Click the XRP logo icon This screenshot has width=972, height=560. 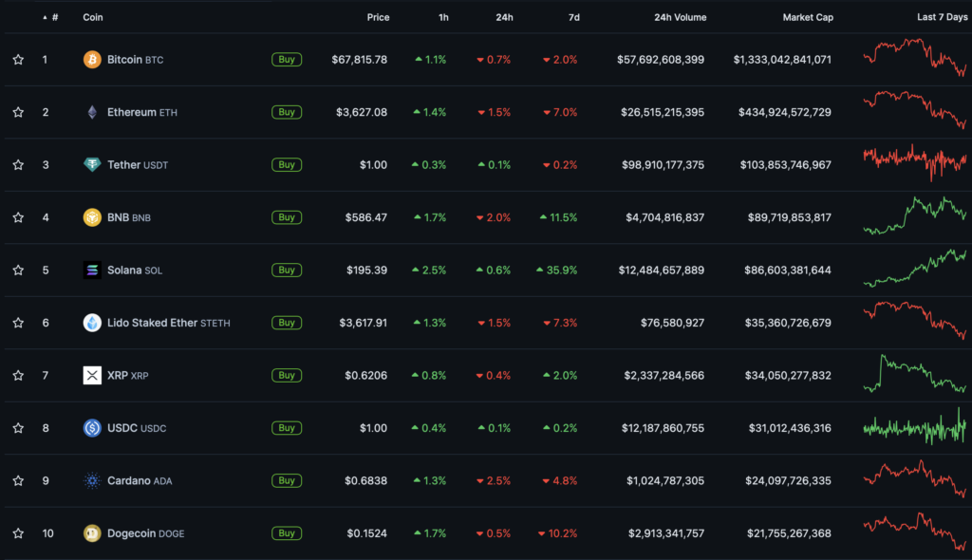[92, 376]
